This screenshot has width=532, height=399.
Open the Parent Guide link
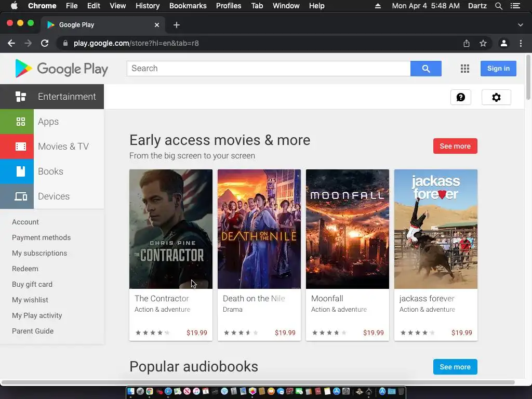[33, 331]
